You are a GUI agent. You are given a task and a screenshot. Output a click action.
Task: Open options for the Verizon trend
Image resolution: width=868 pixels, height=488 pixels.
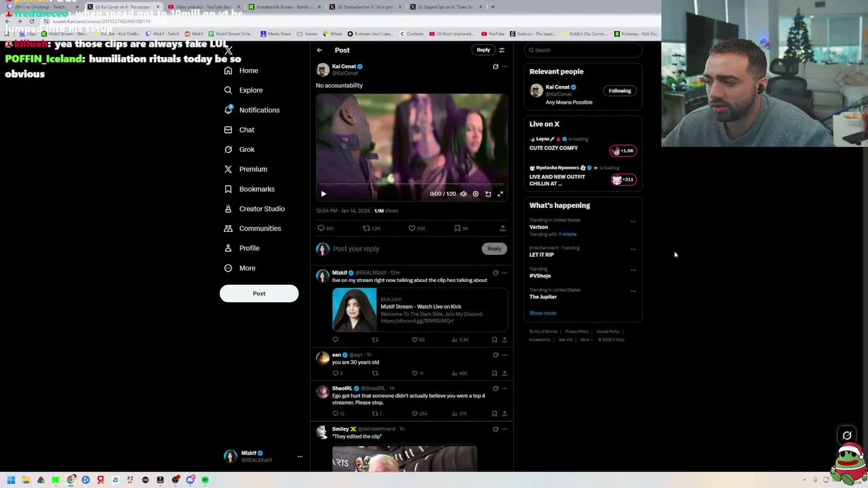click(x=633, y=221)
